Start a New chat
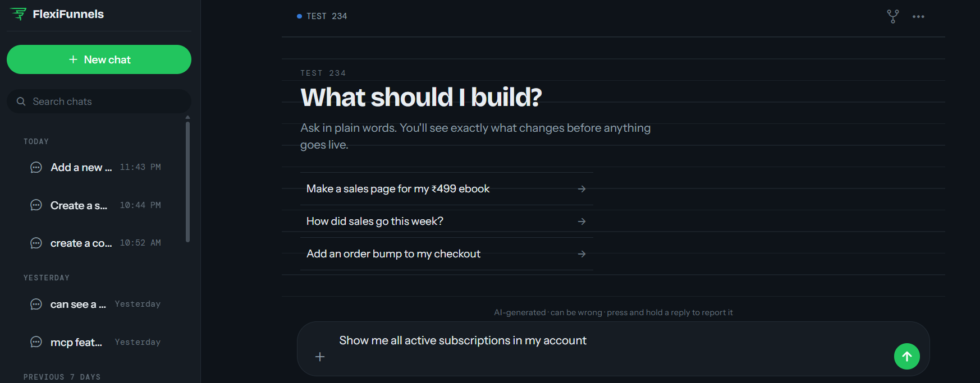Viewport: 980px width, 383px height. pyautogui.click(x=99, y=59)
